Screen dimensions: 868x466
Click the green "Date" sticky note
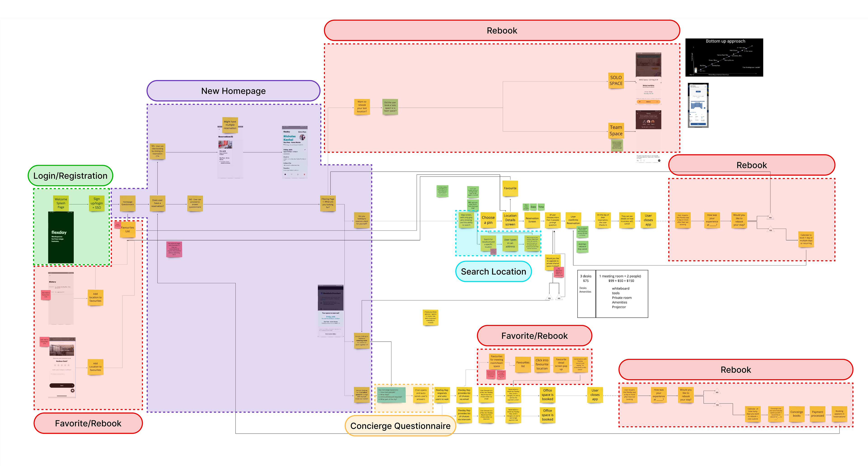[533, 207]
